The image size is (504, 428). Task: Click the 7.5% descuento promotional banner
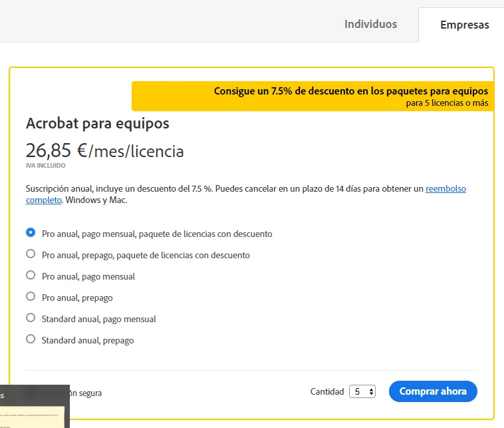point(313,97)
